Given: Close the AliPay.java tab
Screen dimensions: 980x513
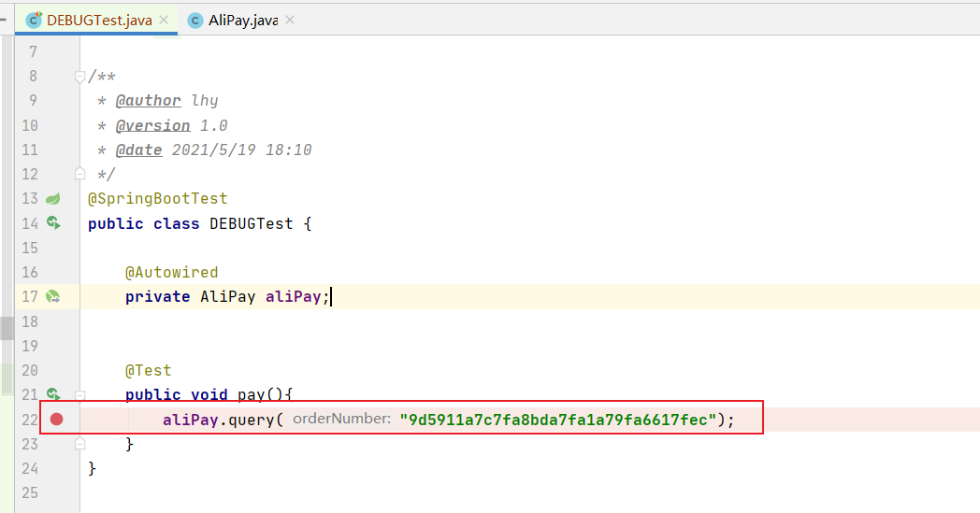Looking at the screenshot, I should coord(290,20).
